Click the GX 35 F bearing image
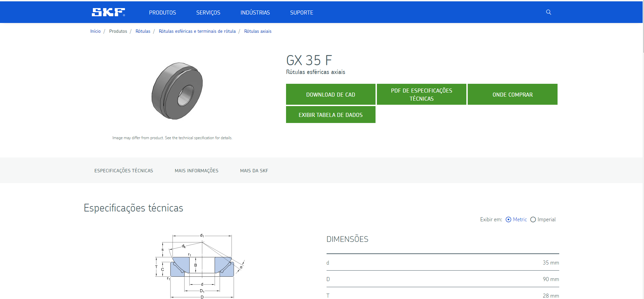Image resolution: width=644 pixels, height=299 pixels. [x=177, y=91]
